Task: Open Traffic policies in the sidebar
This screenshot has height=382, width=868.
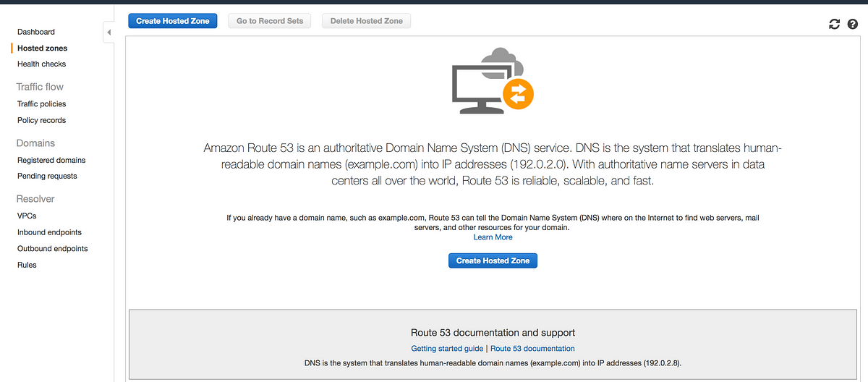Action: pyautogui.click(x=42, y=103)
